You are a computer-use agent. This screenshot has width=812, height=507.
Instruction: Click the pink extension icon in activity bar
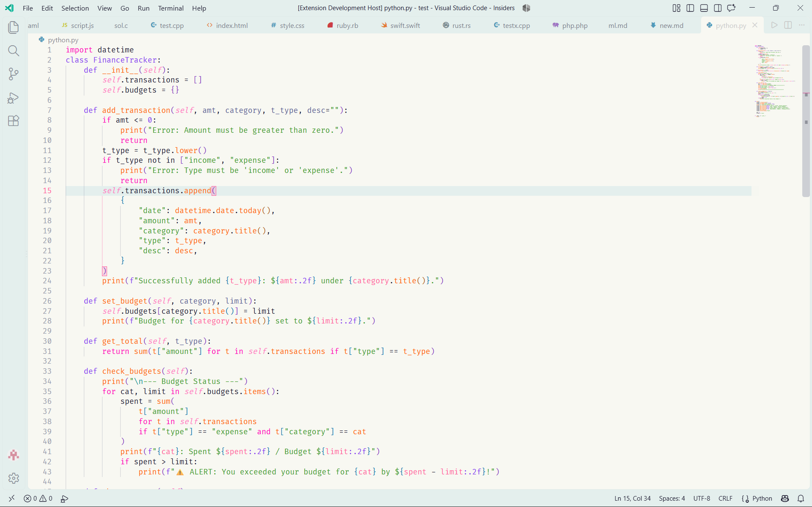pos(14,455)
